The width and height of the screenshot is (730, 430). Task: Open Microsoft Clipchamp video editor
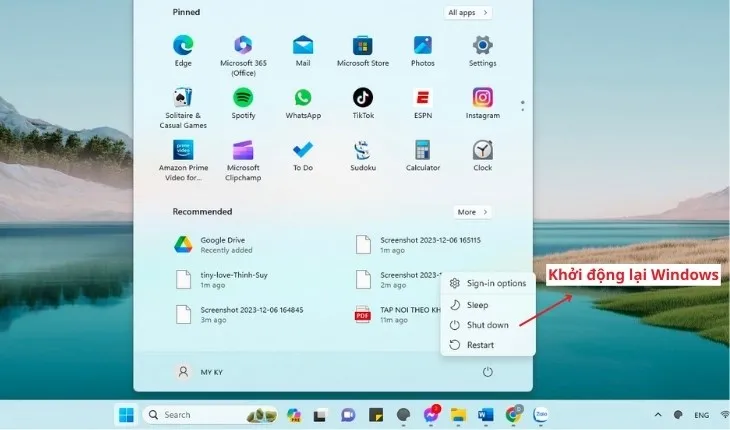pos(243,151)
